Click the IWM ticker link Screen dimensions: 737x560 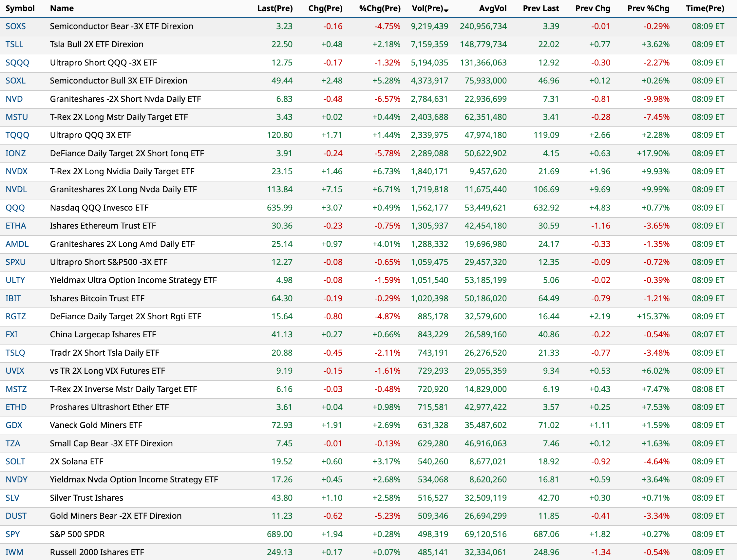coord(14,552)
